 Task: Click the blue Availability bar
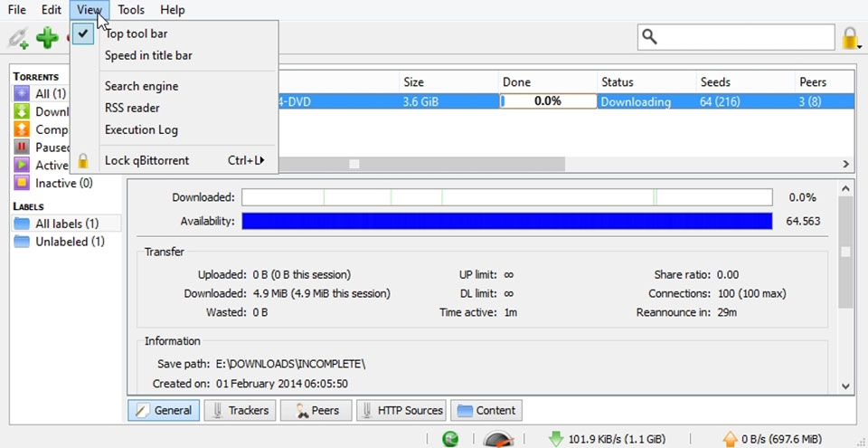pos(507,221)
